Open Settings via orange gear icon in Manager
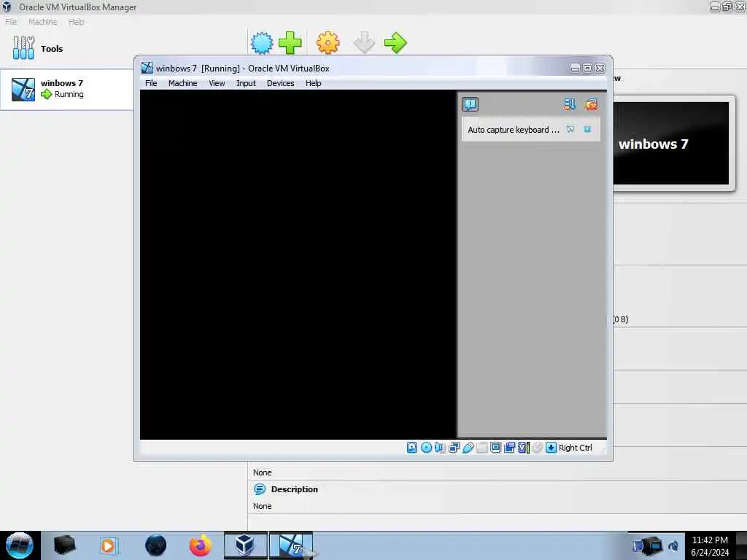Image resolution: width=747 pixels, height=560 pixels. [328, 43]
